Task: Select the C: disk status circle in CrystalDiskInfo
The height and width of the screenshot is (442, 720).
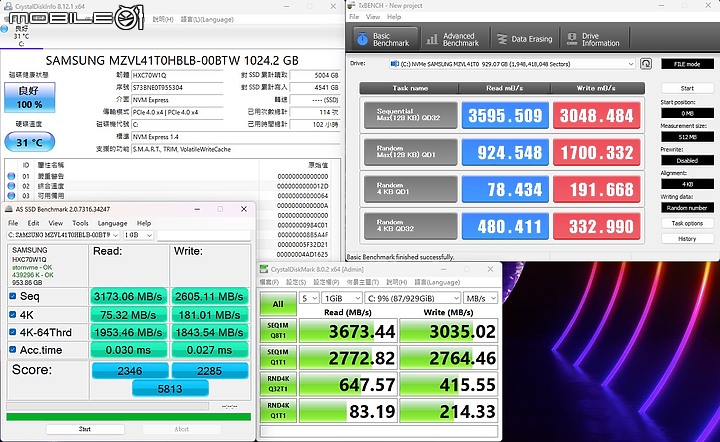Action: (5, 29)
